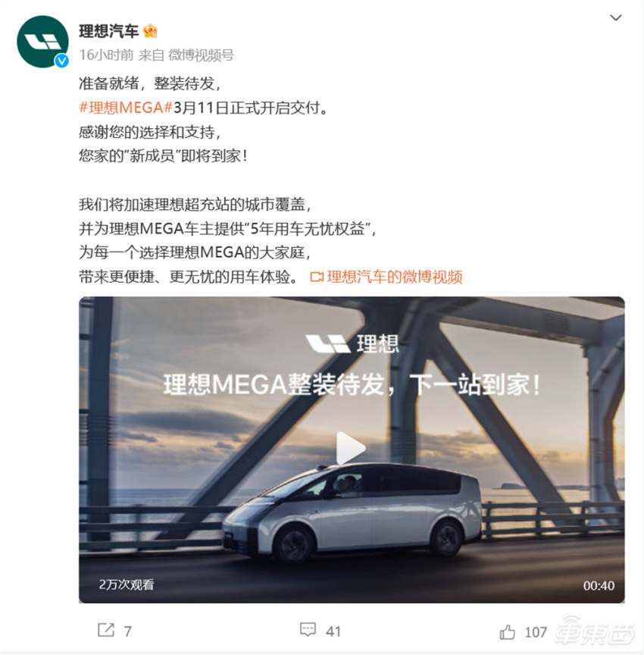
Task: Click the 理想 logo in the video overlay
Action: tap(352, 343)
